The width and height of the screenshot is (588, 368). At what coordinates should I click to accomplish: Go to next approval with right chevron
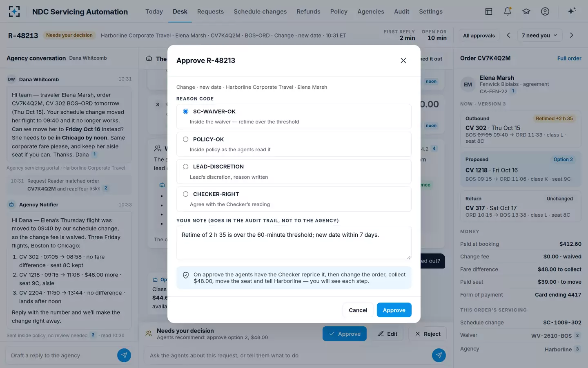point(572,35)
